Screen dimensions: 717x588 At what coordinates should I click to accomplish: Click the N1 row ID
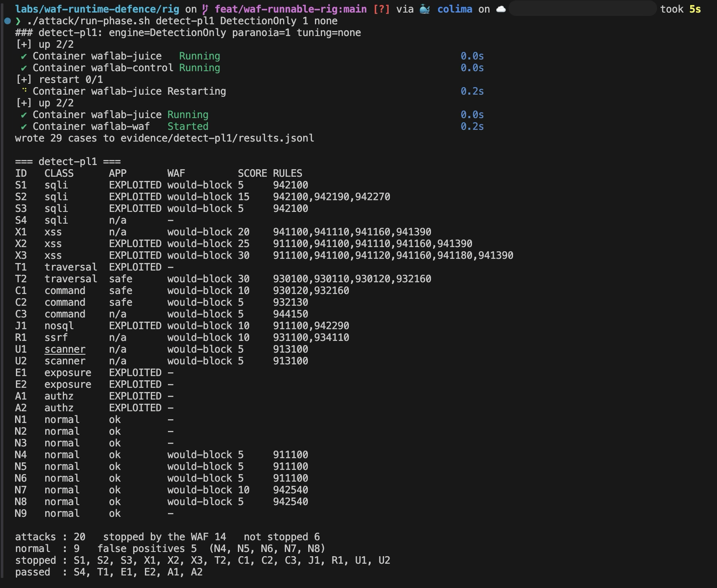(x=21, y=420)
